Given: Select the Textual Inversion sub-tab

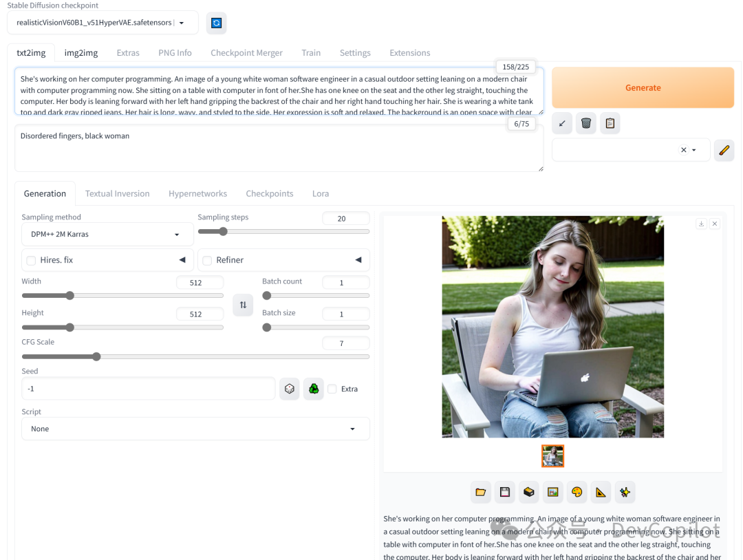Looking at the screenshot, I should [x=117, y=193].
